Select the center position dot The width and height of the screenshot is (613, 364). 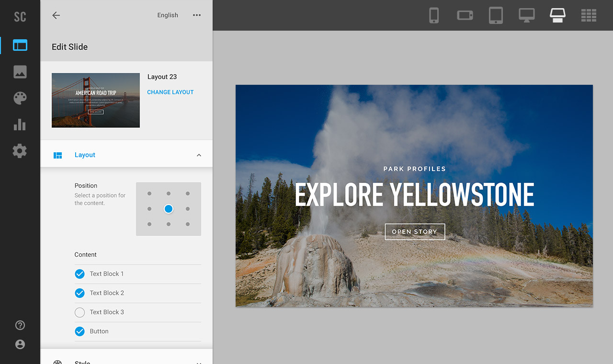pos(169,209)
